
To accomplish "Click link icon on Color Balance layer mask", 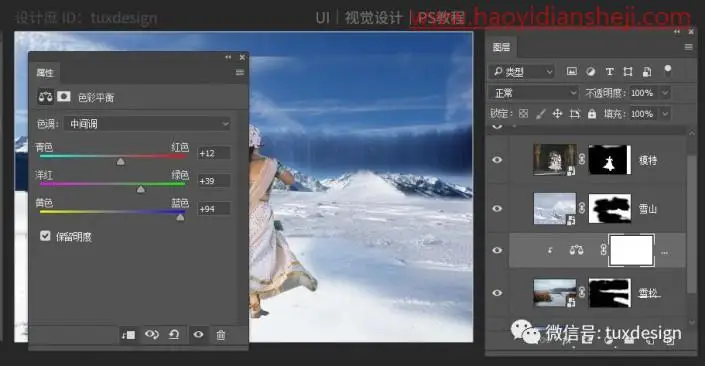I will click(x=603, y=250).
